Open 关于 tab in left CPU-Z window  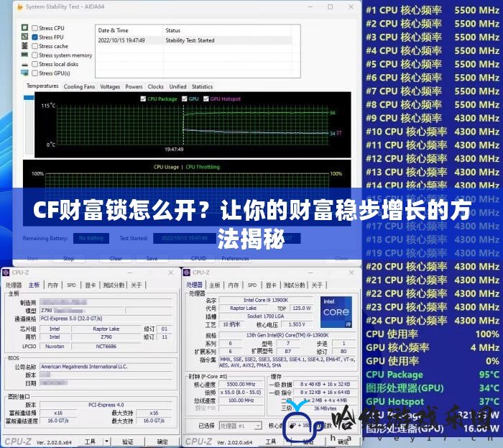[x=137, y=285]
